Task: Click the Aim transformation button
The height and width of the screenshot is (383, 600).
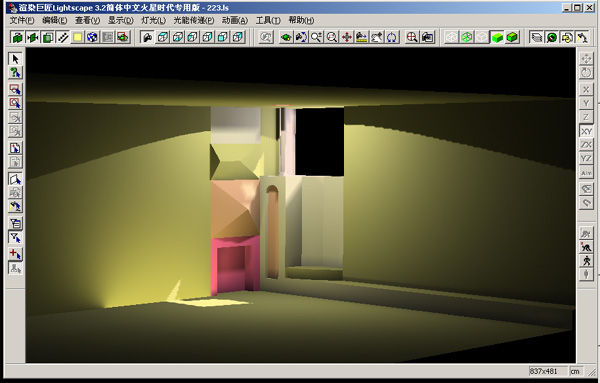Action: 586,173
